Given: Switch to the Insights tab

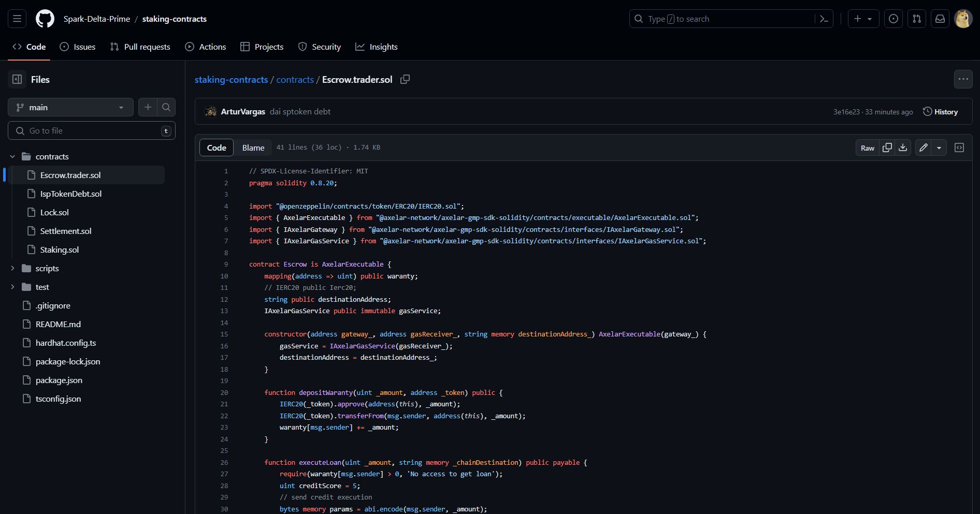Looking at the screenshot, I should coord(377,47).
